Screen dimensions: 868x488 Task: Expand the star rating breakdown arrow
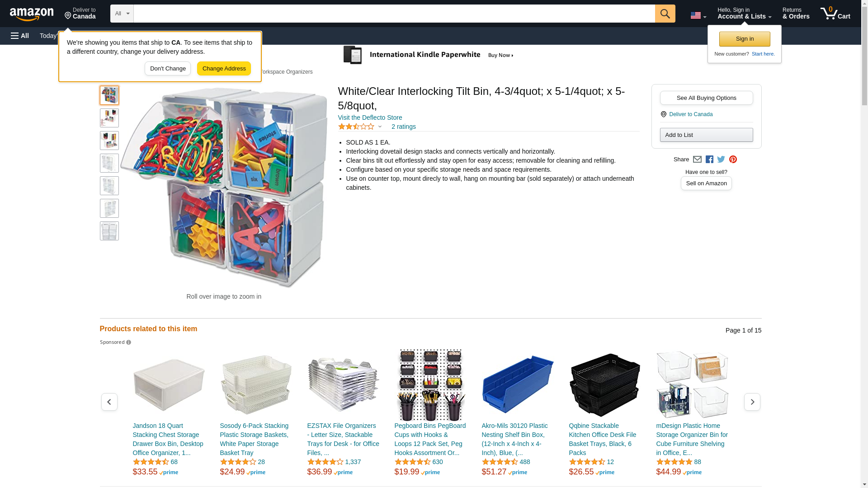(380, 127)
